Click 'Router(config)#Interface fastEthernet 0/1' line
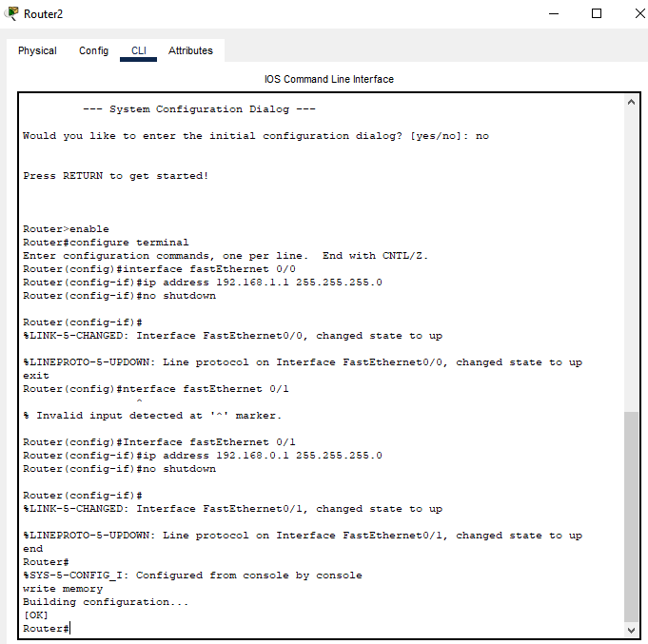This screenshot has width=648, height=644. tap(159, 442)
